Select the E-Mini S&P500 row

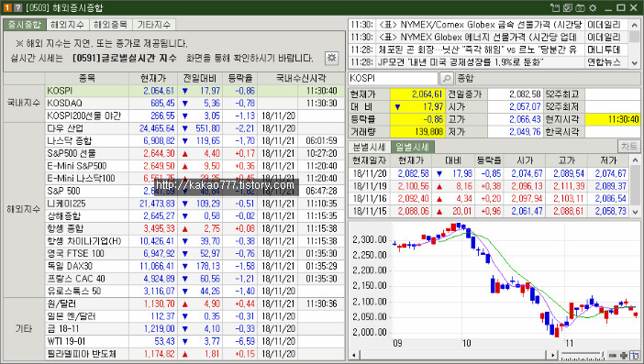[x=194, y=166]
